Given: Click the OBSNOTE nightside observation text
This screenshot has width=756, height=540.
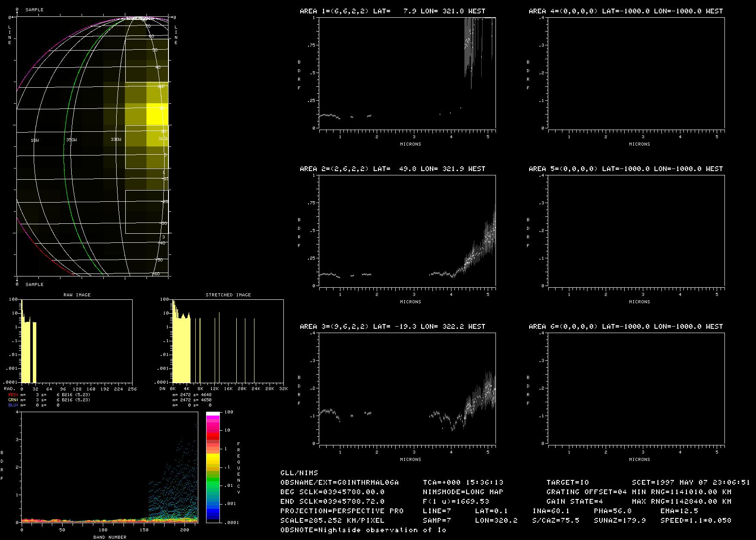Looking at the screenshot, I should (363, 530).
